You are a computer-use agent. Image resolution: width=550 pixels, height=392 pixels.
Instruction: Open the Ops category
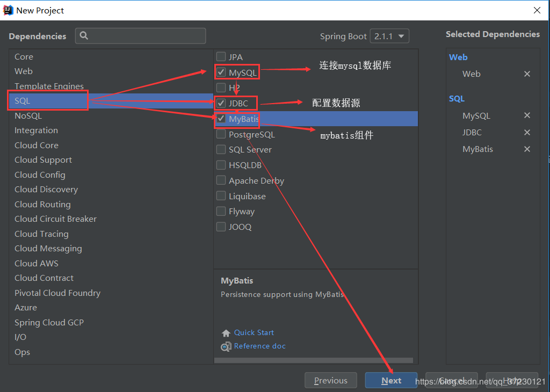pyautogui.click(x=111, y=352)
